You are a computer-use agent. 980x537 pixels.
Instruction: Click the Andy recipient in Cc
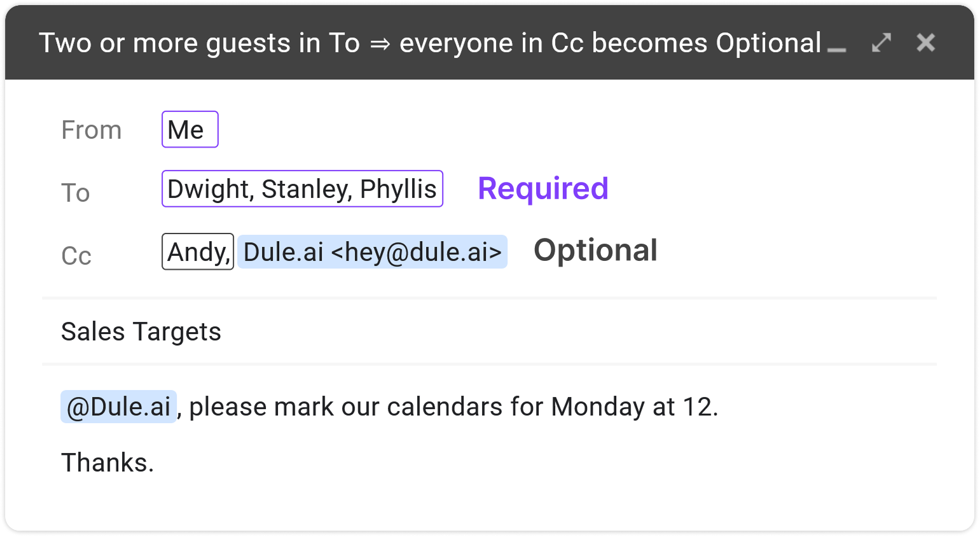coord(197,251)
